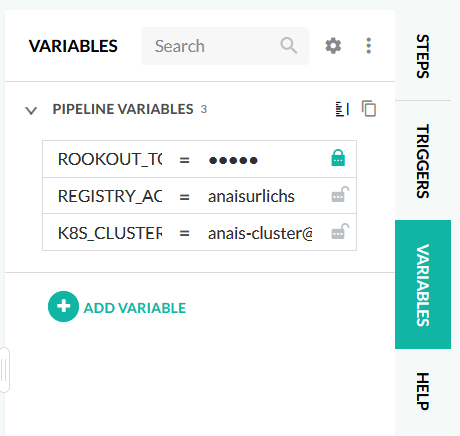Open the Help tab

[423, 391]
